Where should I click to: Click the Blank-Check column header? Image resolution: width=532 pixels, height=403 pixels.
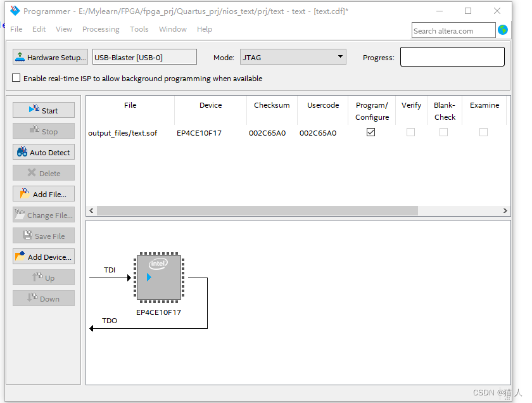click(x=445, y=111)
